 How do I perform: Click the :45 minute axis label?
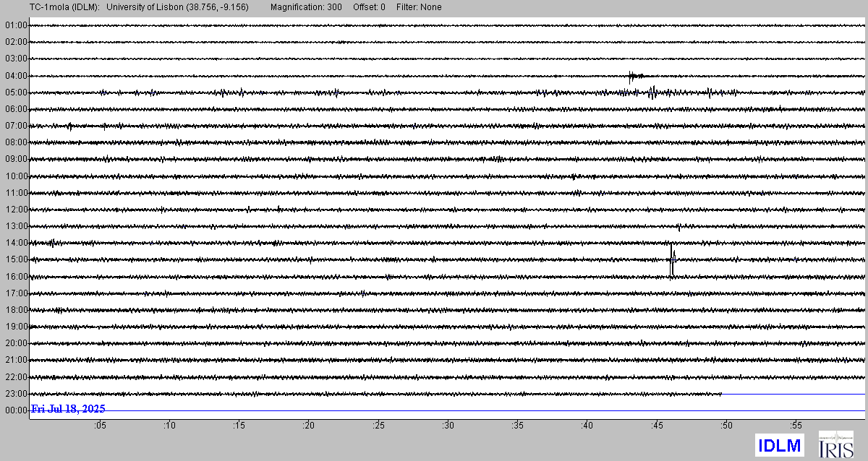click(x=656, y=426)
